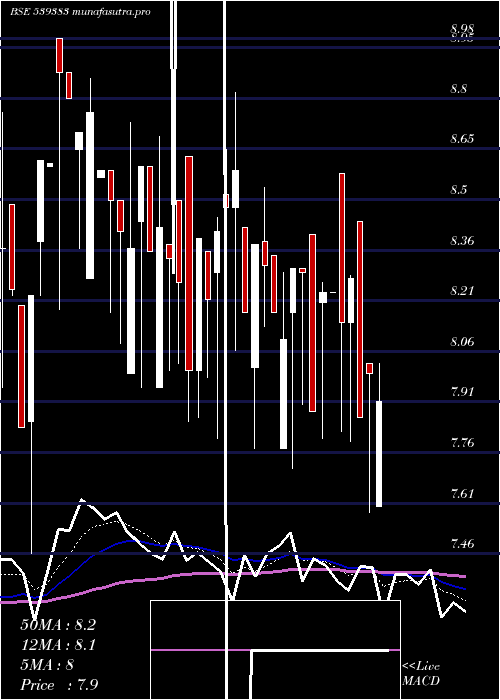This screenshot has height=700, width=500.
Task: Select the 7.46 price axis label
Action: coord(462,544)
